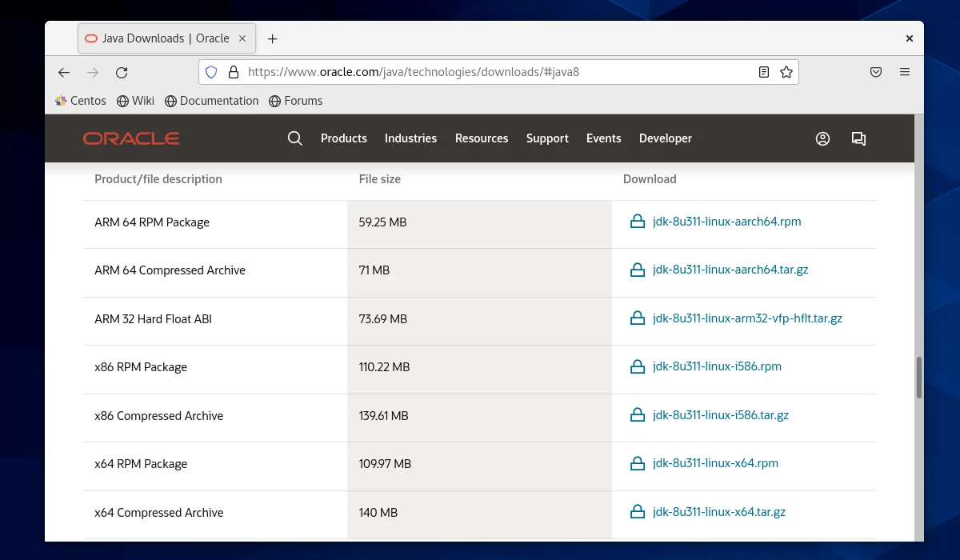Toggle reader view in the address bar
The width and height of the screenshot is (960, 560).
pyautogui.click(x=764, y=72)
